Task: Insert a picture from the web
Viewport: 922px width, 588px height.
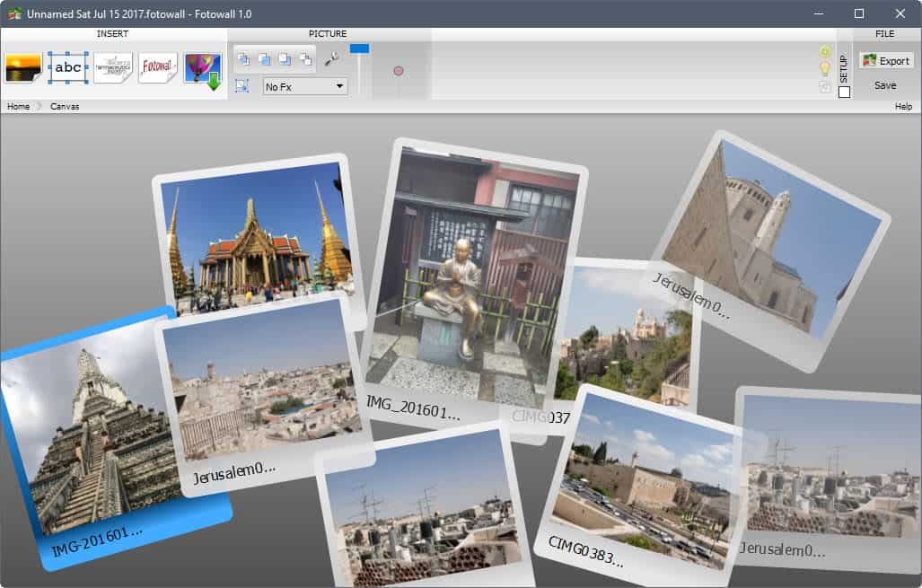Action: point(202,68)
